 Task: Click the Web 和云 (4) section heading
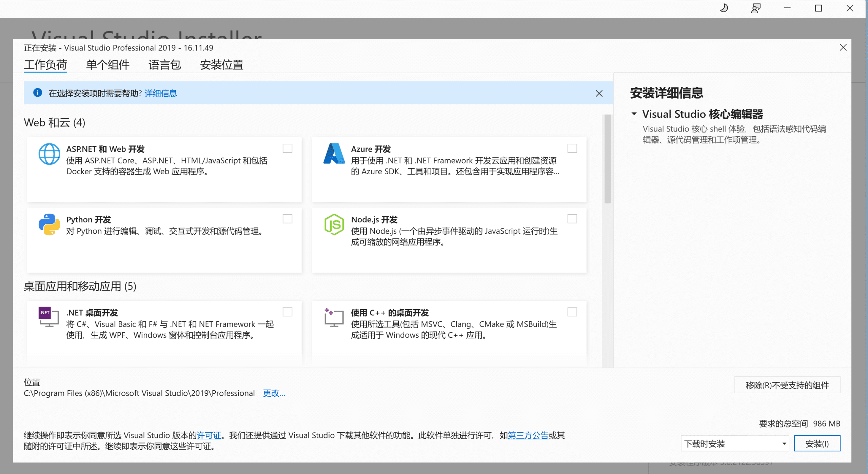pos(55,122)
